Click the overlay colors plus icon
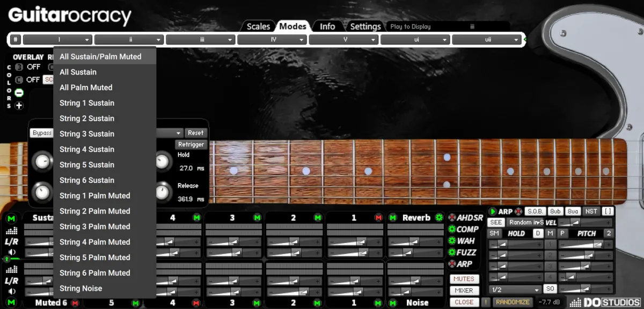The height and width of the screenshot is (309, 644). point(19,106)
